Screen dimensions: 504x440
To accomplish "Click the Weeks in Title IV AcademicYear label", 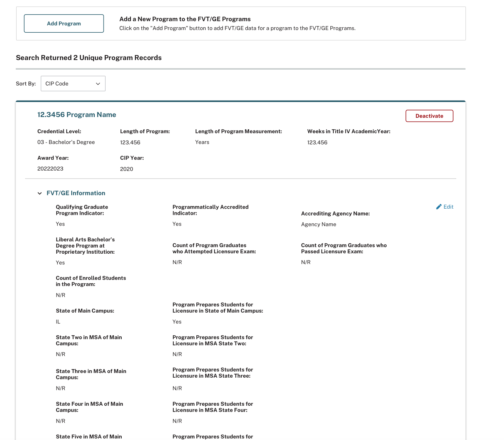I will [348, 131].
